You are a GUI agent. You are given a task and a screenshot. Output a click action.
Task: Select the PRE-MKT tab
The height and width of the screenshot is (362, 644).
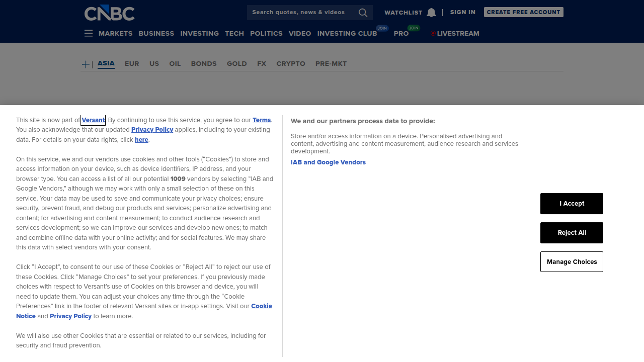331,64
